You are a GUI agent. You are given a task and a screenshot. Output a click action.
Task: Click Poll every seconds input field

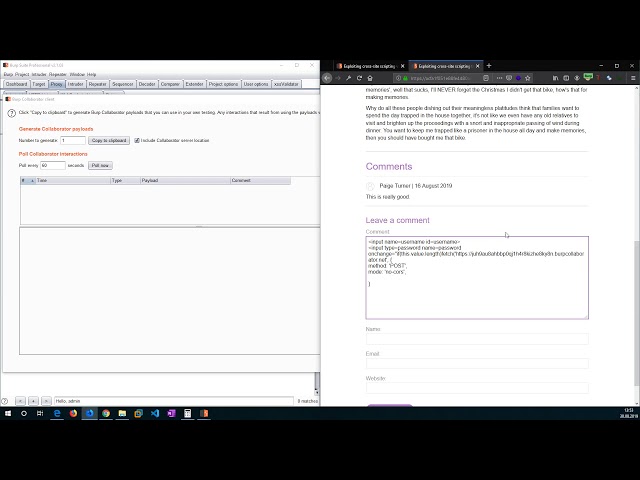[x=53, y=166]
